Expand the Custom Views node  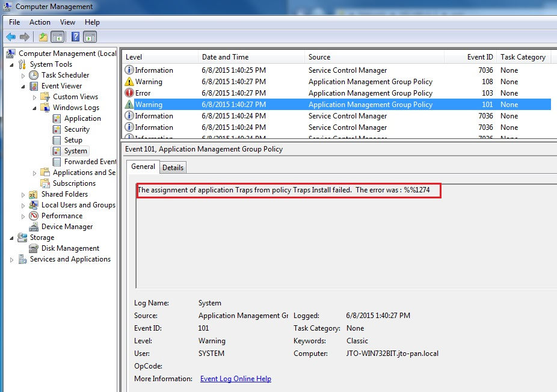pyautogui.click(x=34, y=97)
